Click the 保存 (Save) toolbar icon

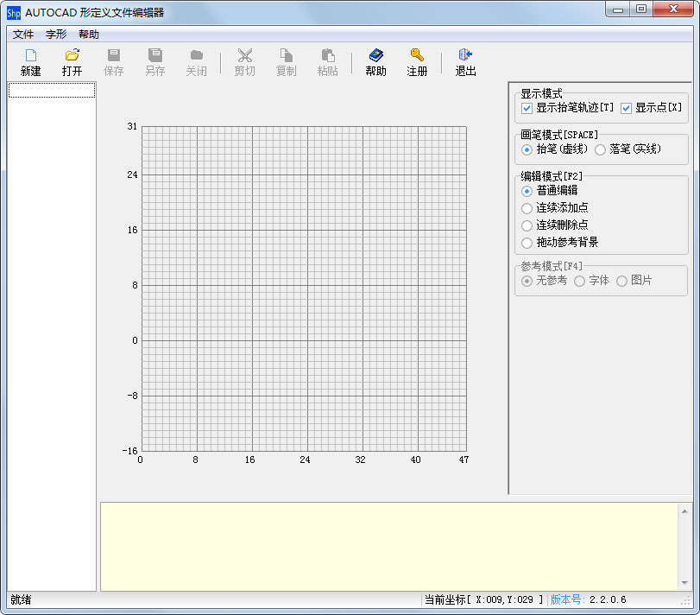(x=113, y=62)
